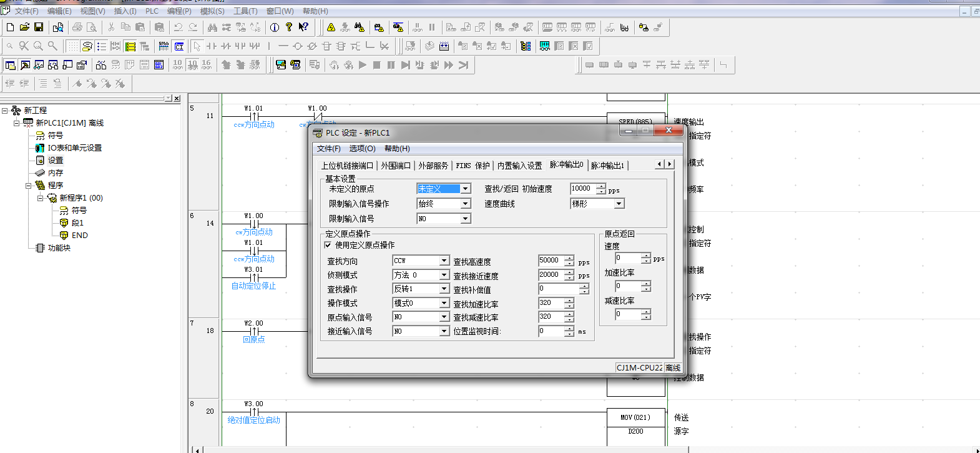Open the 速度曲线 梯形 dropdown
This screenshot has width=980, height=453.
(x=619, y=204)
